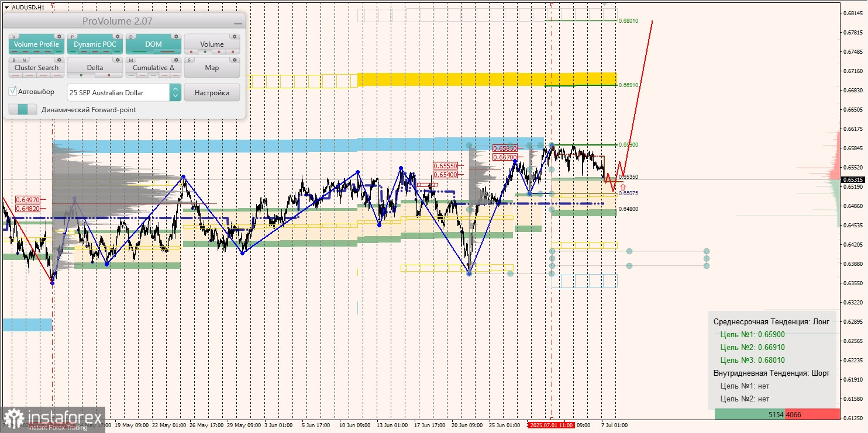This screenshot has height=433, width=868.
Task: Open the Настройки settings button
Action: (212, 92)
